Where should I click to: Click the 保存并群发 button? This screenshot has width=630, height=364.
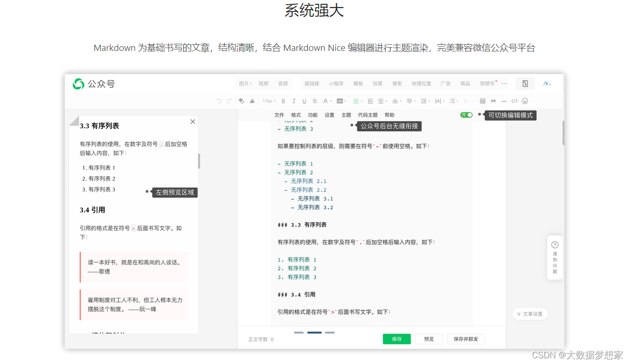[466, 339]
